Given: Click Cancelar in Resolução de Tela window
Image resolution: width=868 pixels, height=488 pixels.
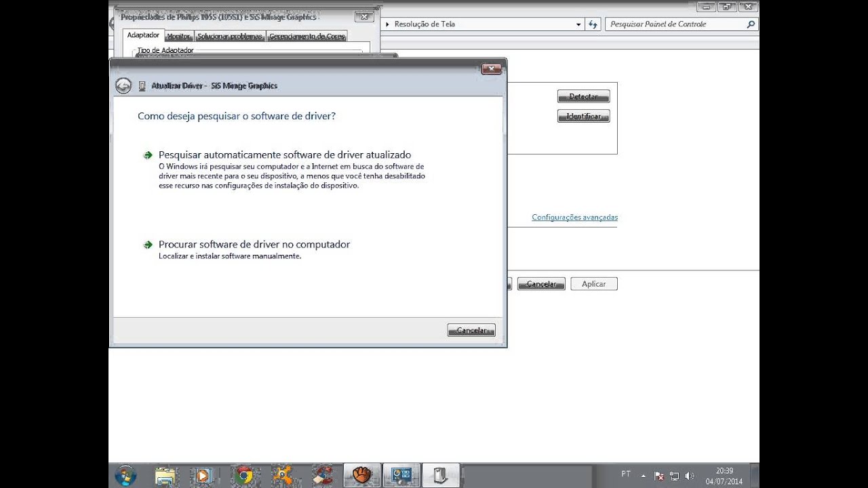Looking at the screenshot, I should click(541, 284).
